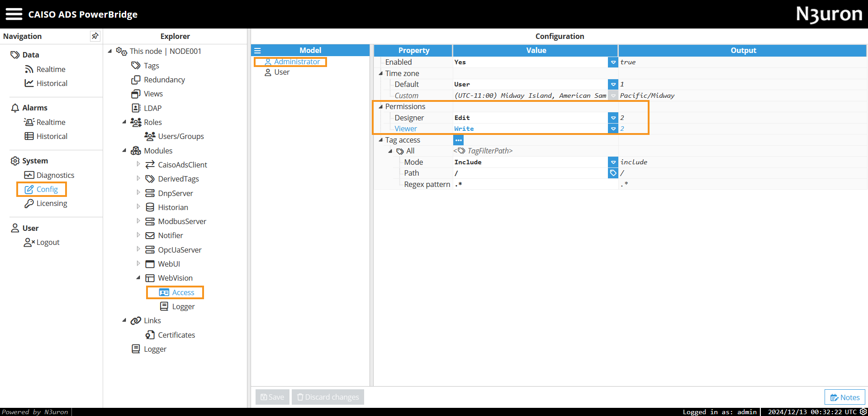Viewport: 868px width, 416px height.
Task: Click the Path tag browse icon
Action: coord(613,173)
